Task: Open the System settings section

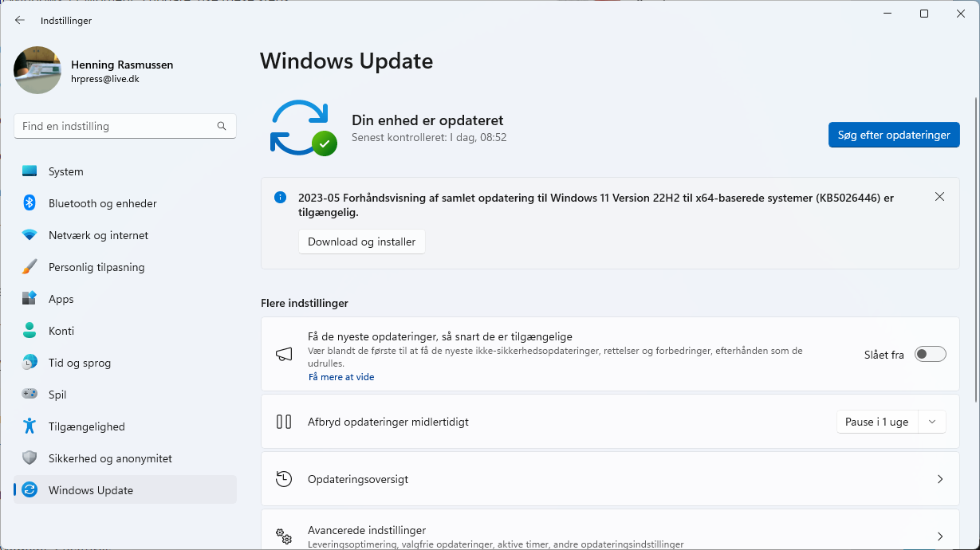Action: pyautogui.click(x=65, y=171)
